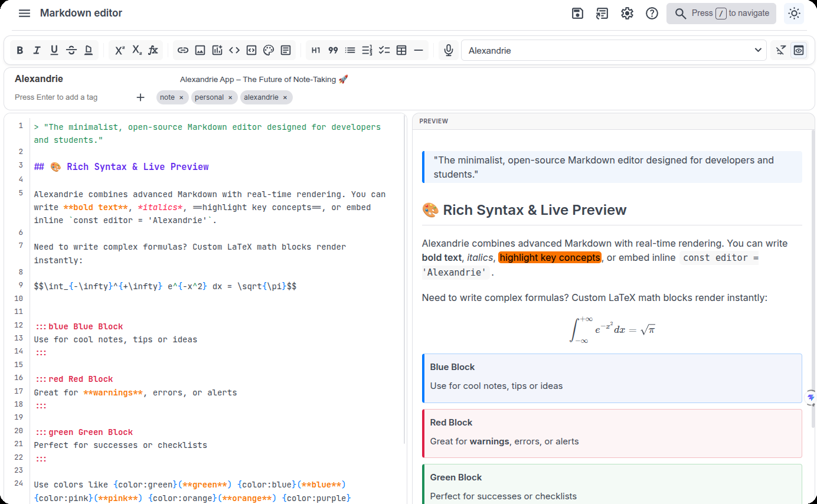817x504 pixels.
Task: Toggle the preview pane visibility
Action: click(799, 50)
